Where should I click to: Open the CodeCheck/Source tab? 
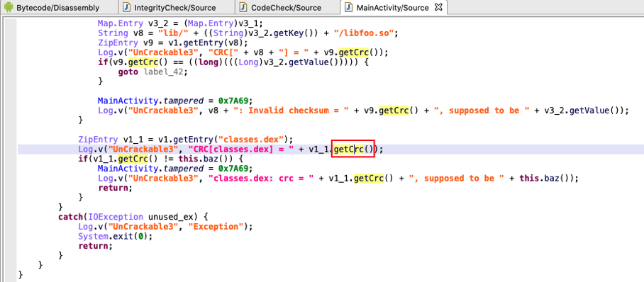click(287, 7)
